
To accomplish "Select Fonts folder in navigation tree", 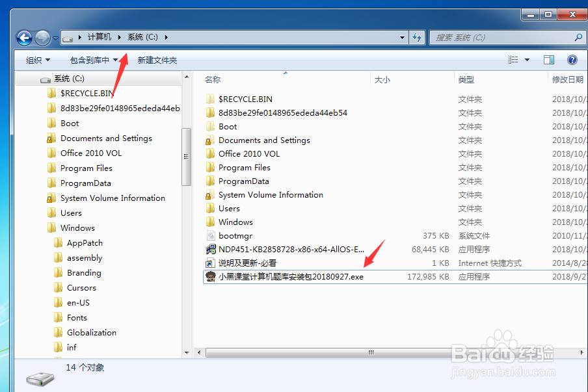I will (77, 318).
